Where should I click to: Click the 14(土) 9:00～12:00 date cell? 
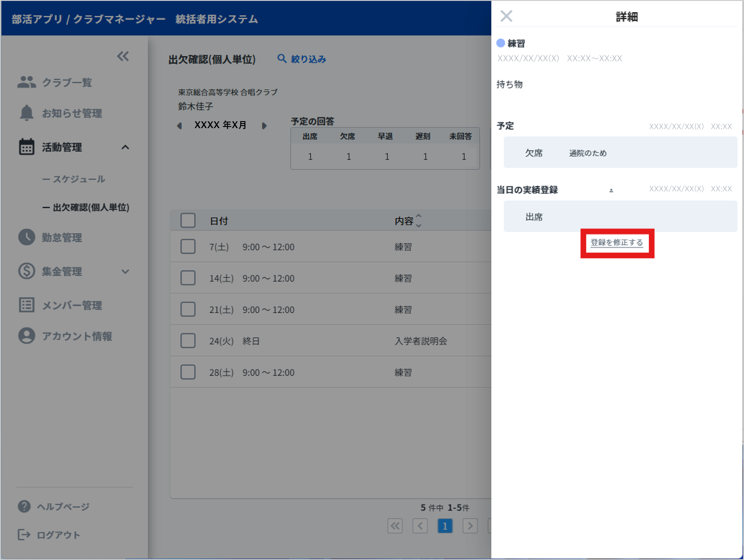[x=252, y=278]
